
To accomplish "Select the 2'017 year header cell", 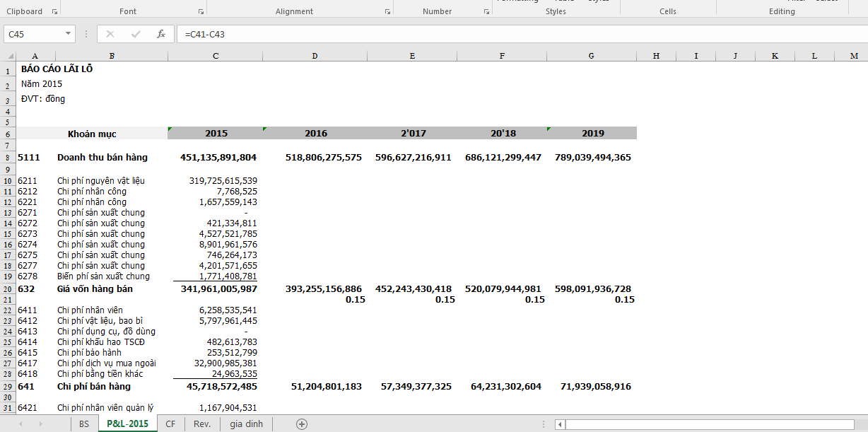I will [411, 134].
